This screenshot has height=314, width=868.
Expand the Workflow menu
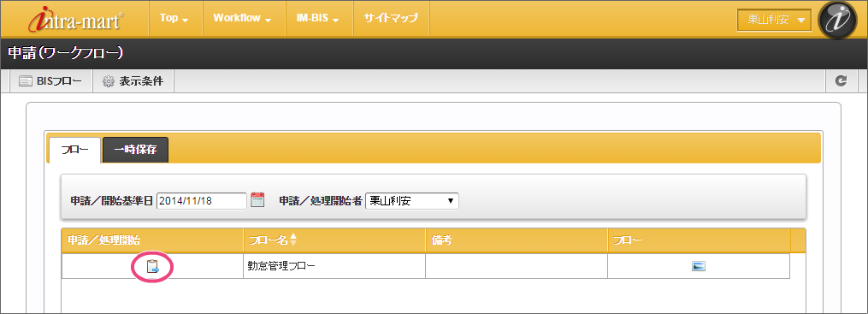click(x=242, y=18)
